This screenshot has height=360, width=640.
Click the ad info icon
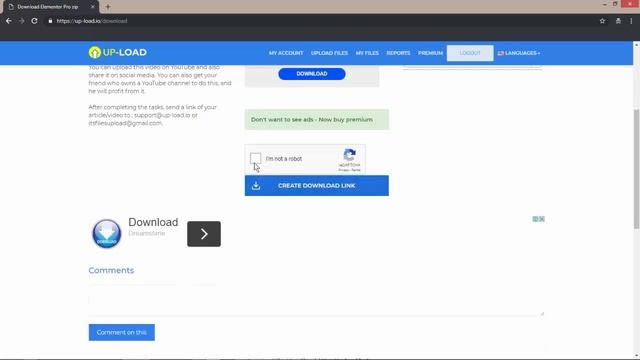[535, 219]
